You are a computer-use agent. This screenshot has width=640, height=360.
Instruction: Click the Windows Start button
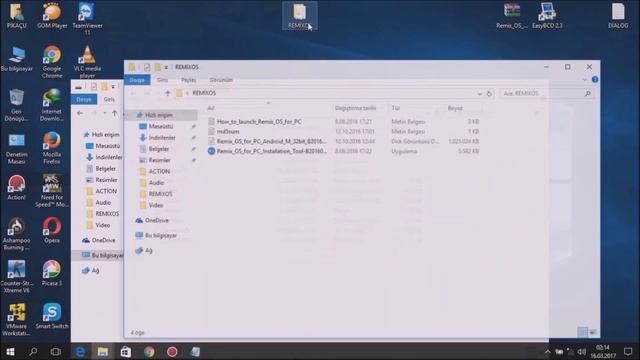[x=11, y=351]
